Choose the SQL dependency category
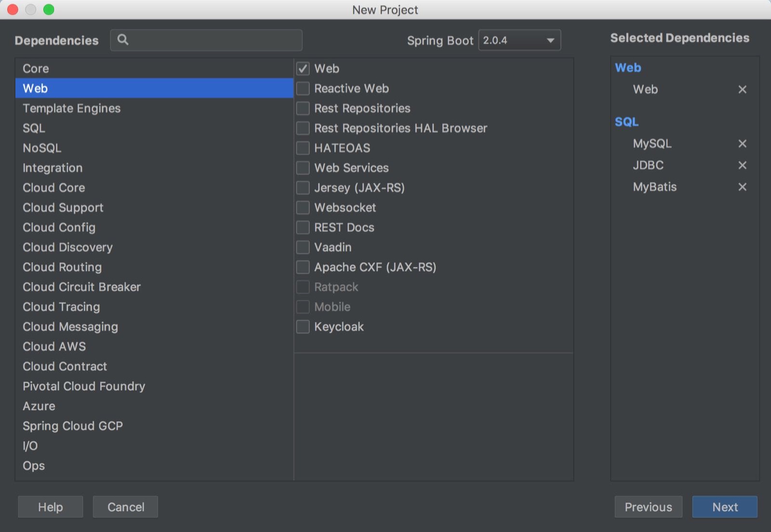The image size is (771, 532). (154, 128)
